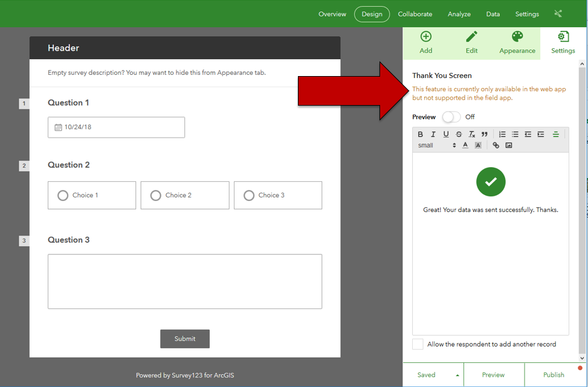This screenshot has width=588, height=387.
Task: Insert a numbered list
Action: pos(503,134)
